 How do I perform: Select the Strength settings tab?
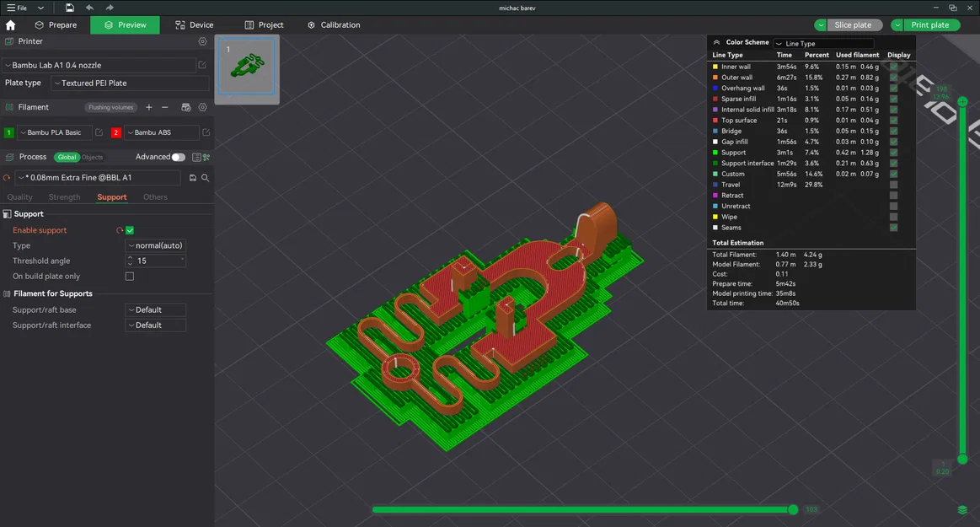coord(64,197)
